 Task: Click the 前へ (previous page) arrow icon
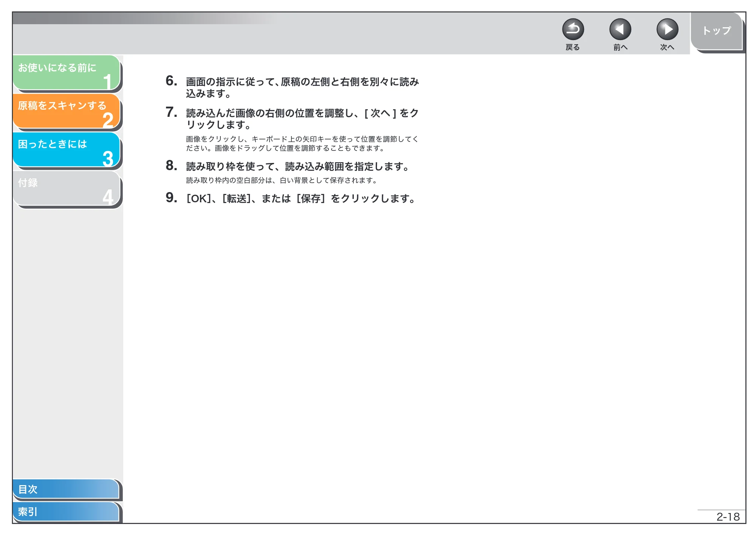[x=620, y=29]
